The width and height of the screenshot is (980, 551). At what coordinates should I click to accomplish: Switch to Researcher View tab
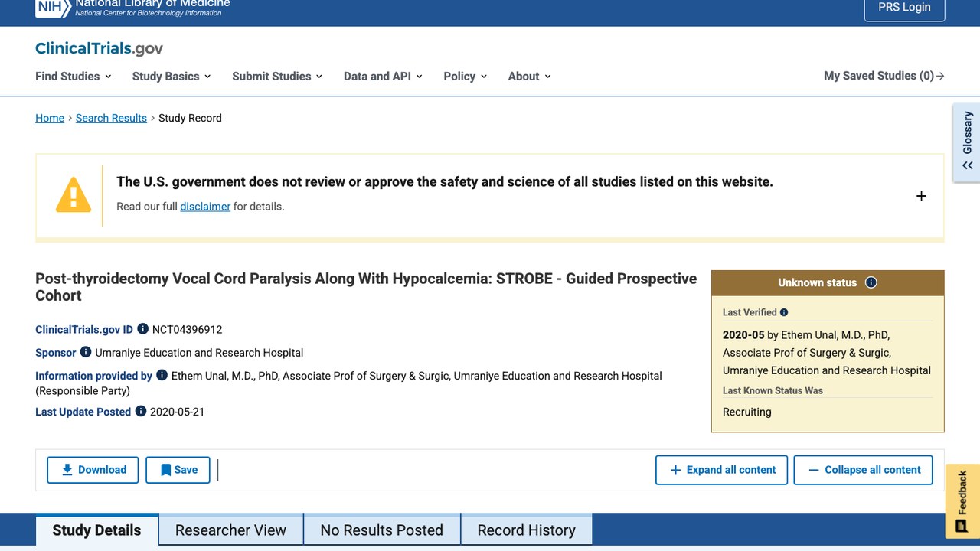pos(230,530)
